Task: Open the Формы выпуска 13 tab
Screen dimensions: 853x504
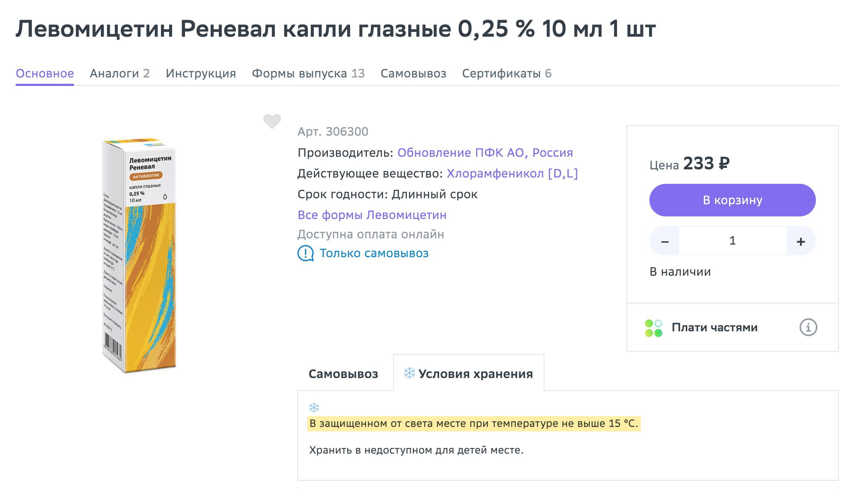Action: pos(308,73)
